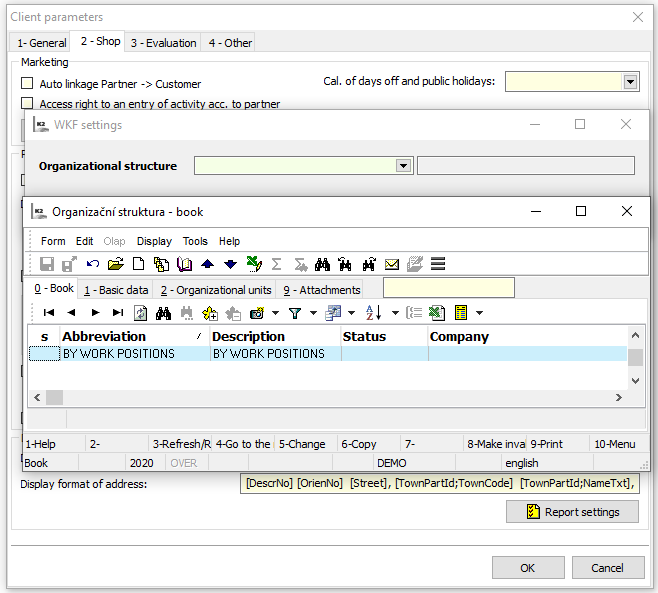
Task: Click the Report settings button
Action: click(x=572, y=512)
